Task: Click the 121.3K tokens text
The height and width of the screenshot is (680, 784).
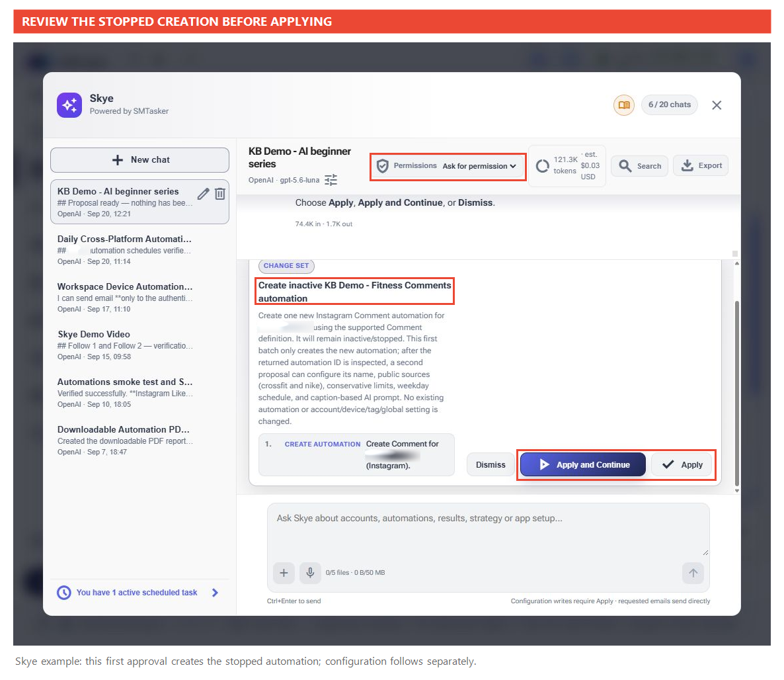Action: click(x=565, y=165)
